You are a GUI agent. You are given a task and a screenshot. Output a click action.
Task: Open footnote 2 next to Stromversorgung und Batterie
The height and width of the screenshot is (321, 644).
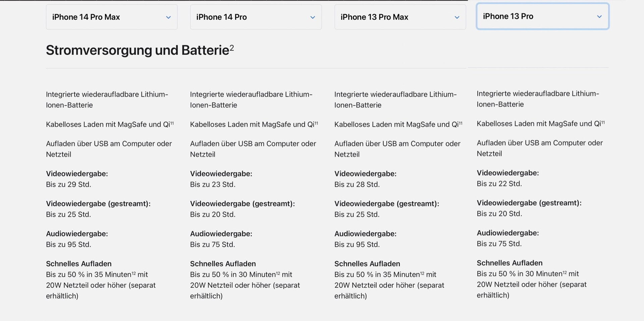pos(232,48)
